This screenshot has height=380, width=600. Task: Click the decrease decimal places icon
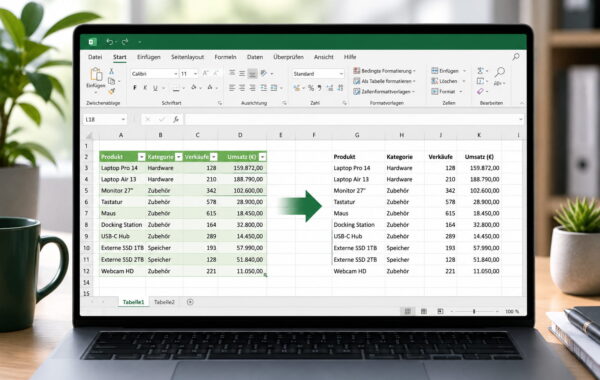[340, 88]
